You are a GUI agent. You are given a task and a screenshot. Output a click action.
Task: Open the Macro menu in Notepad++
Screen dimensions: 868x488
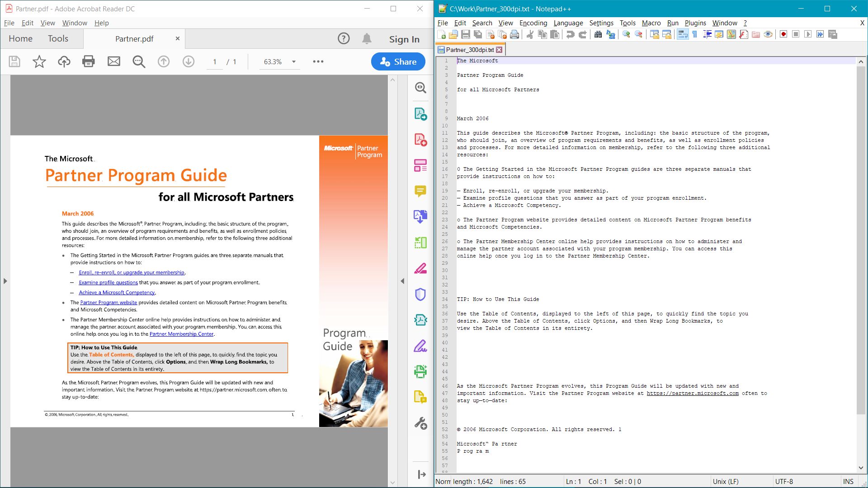tap(651, 23)
